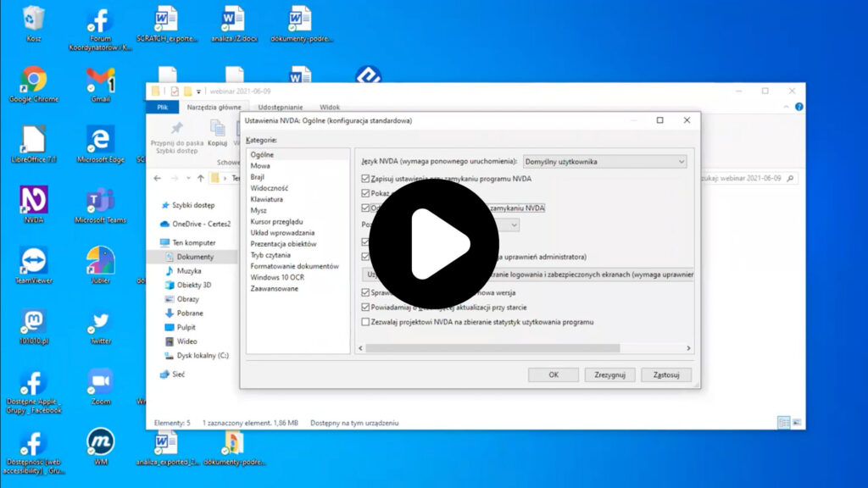Screen dimensions: 868x488
Task: Toggle the new version check checkbox 'Spraw… nowa wersja'
Action: (365, 292)
